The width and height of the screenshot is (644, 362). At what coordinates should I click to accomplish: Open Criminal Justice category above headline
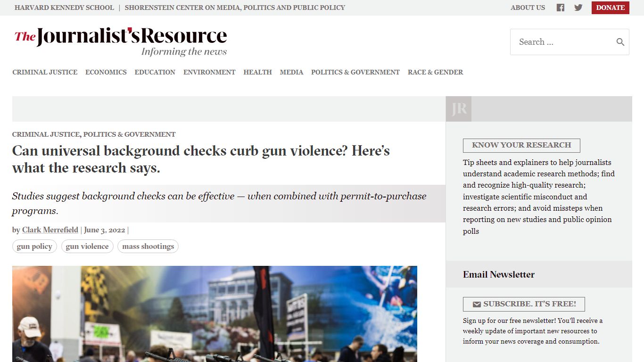point(46,134)
